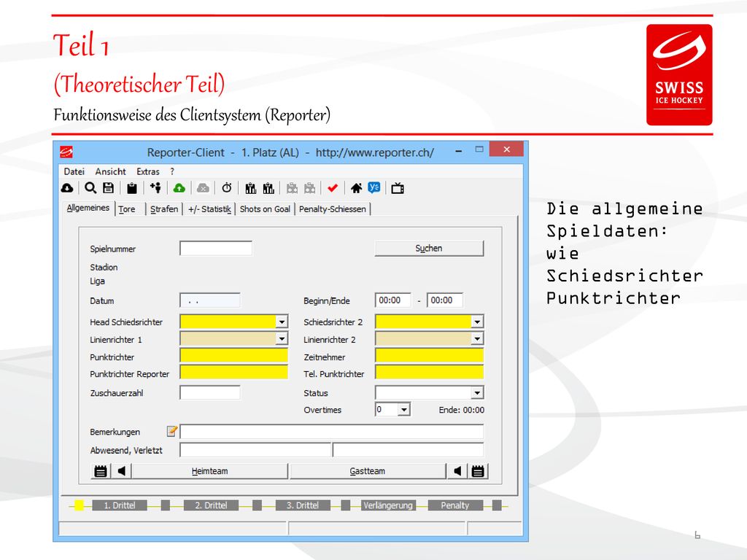The image size is (747, 560).
Task: Click the magnifying glass search icon
Action: point(90,188)
